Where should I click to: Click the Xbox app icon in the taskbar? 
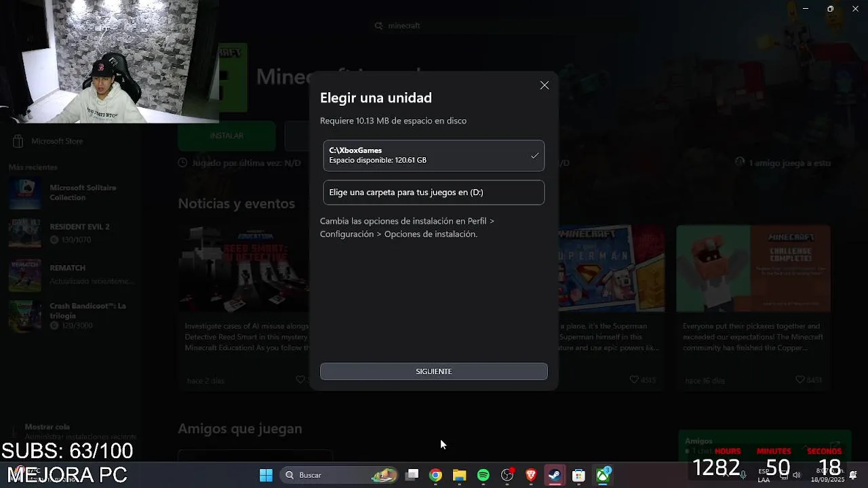pyautogui.click(x=603, y=475)
